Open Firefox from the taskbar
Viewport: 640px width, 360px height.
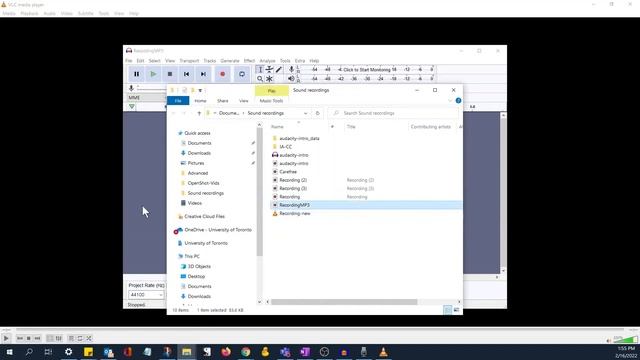click(x=226, y=352)
